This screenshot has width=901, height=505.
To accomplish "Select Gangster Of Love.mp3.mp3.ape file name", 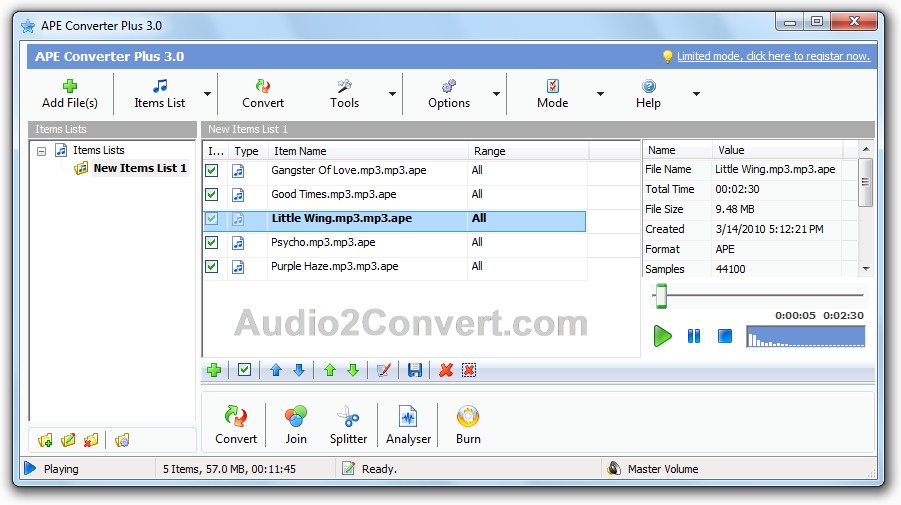I will (349, 170).
